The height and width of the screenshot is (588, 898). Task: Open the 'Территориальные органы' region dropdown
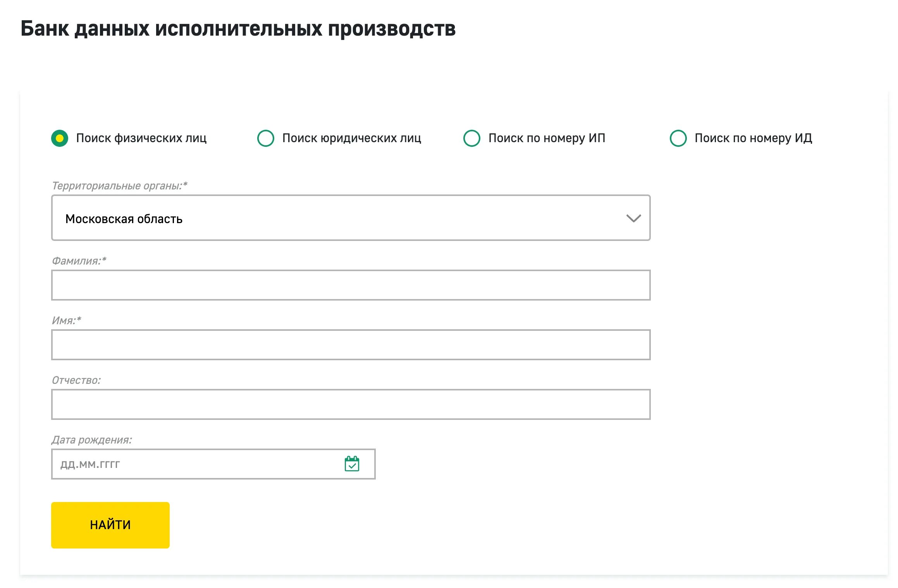351,218
